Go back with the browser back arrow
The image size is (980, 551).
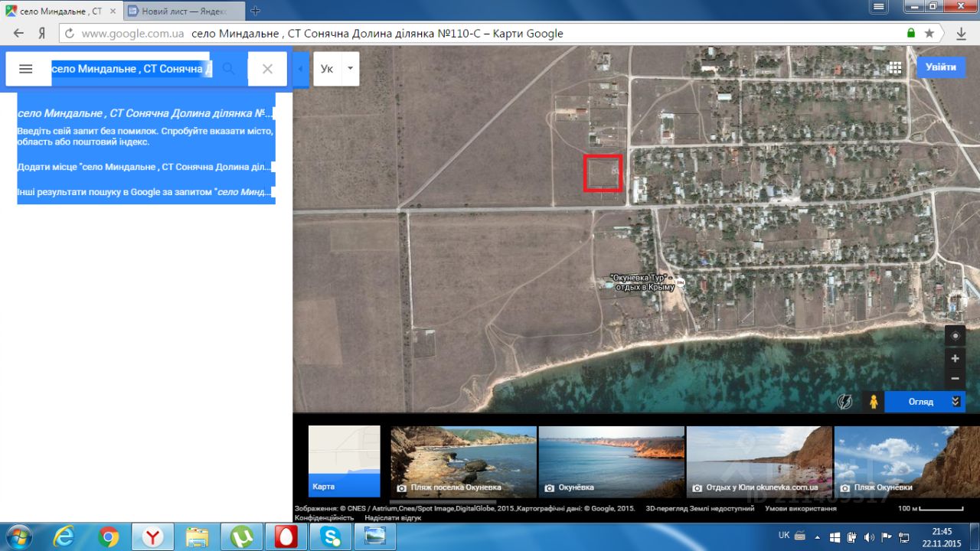coord(18,33)
